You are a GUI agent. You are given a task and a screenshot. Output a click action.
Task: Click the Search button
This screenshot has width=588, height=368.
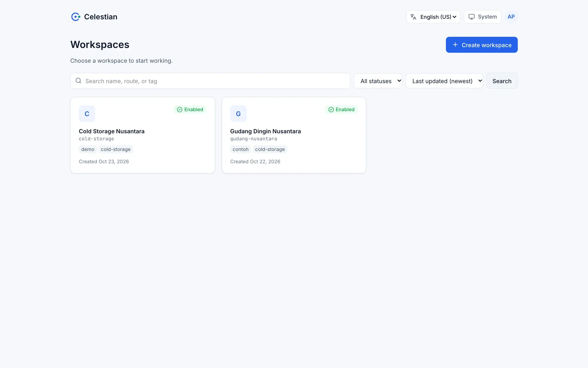point(502,81)
